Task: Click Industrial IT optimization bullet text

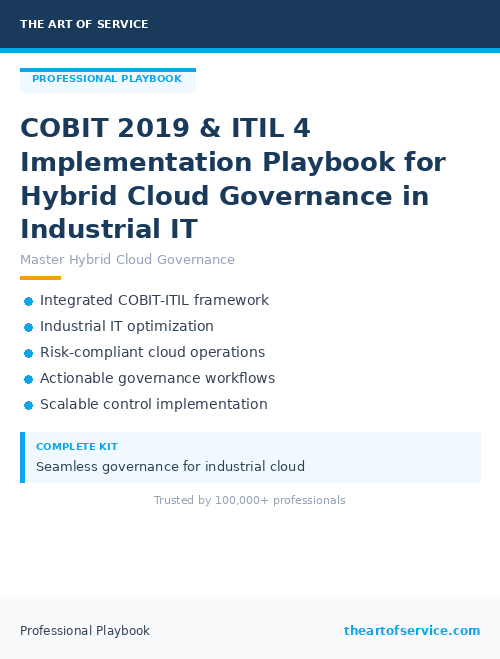Action: click(x=126, y=327)
